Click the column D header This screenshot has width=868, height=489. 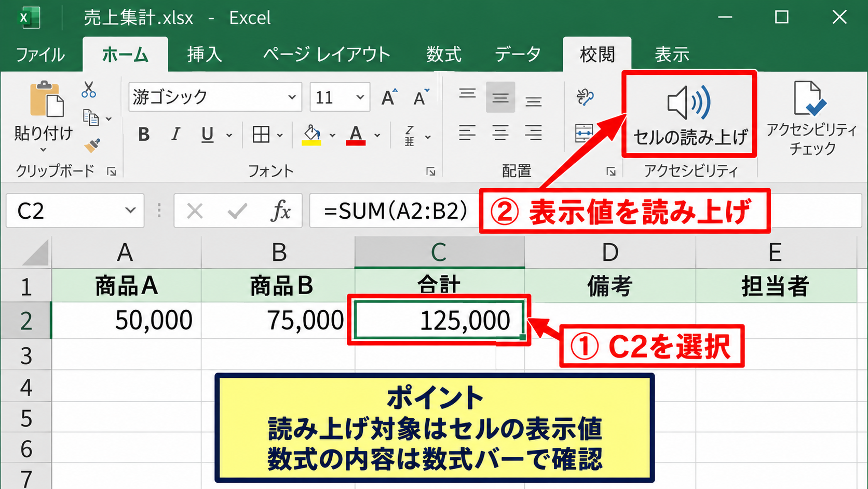[610, 253]
